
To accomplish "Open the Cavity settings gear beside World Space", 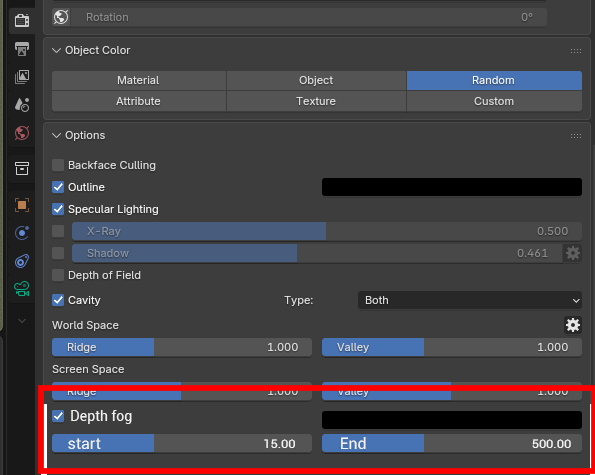I will coord(573,325).
